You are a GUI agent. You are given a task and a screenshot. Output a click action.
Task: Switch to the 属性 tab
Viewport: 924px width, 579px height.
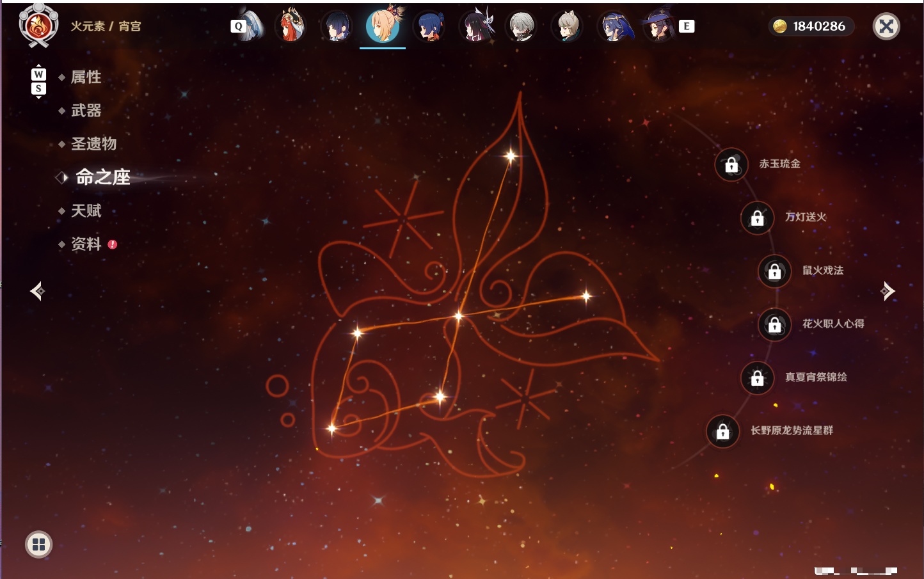click(x=86, y=77)
